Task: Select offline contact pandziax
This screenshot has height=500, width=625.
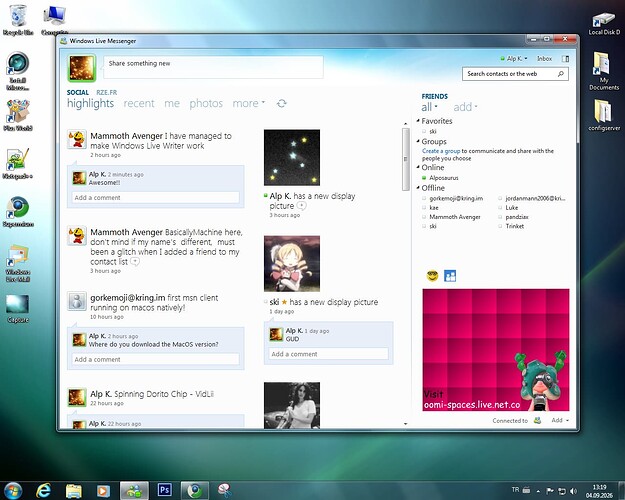Action: pyautogui.click(x=517, y=217)
